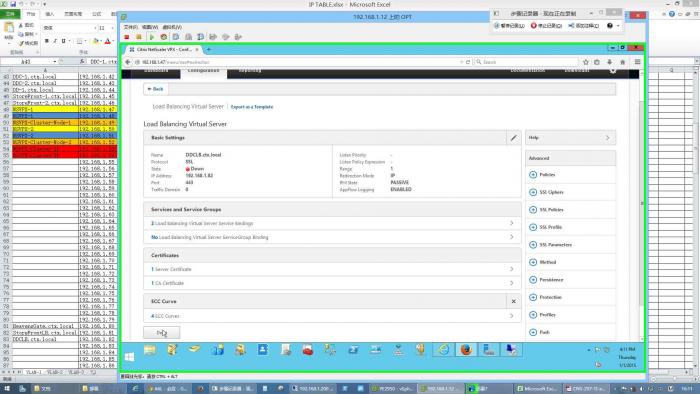Reload the page in Firefox
This screenshot has width=700, height=394.
click(468, 62)
